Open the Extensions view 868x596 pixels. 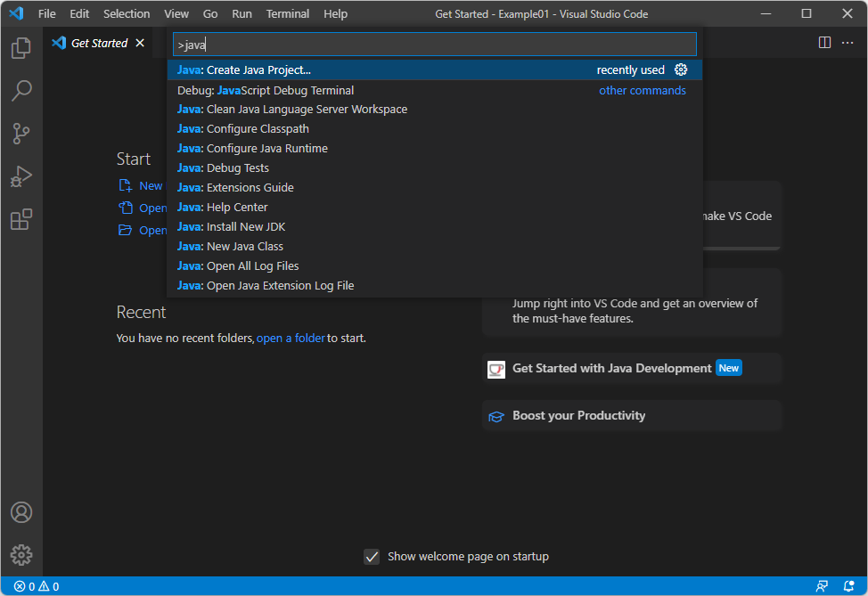[21, 220]
